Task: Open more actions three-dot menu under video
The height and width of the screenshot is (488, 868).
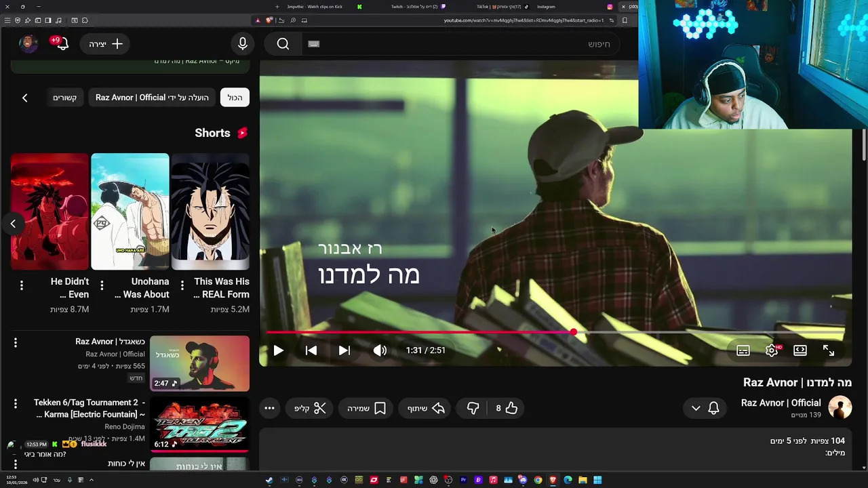Action: pos(269,408)
